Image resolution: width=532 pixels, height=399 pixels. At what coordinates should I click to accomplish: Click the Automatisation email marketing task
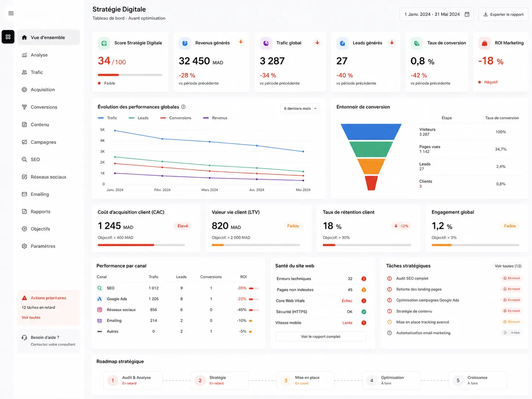point(423,333)
